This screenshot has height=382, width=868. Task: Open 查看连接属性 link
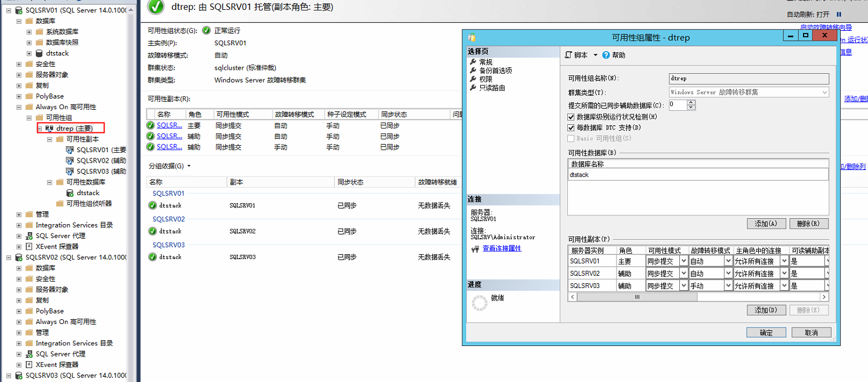[502, 248]
